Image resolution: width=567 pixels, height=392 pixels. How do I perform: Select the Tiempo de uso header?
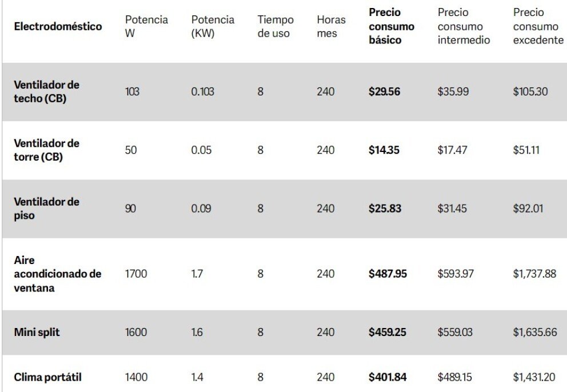point(275,26)
